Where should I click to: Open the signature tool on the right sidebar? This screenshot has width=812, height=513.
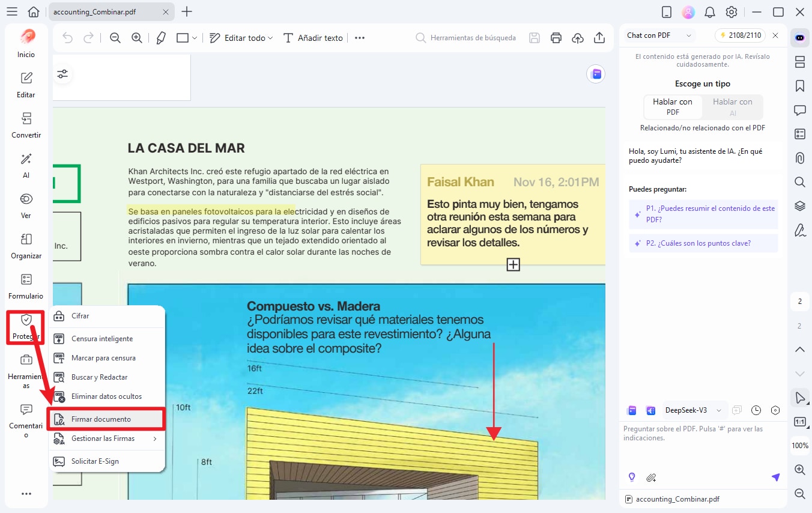point(799,230)
